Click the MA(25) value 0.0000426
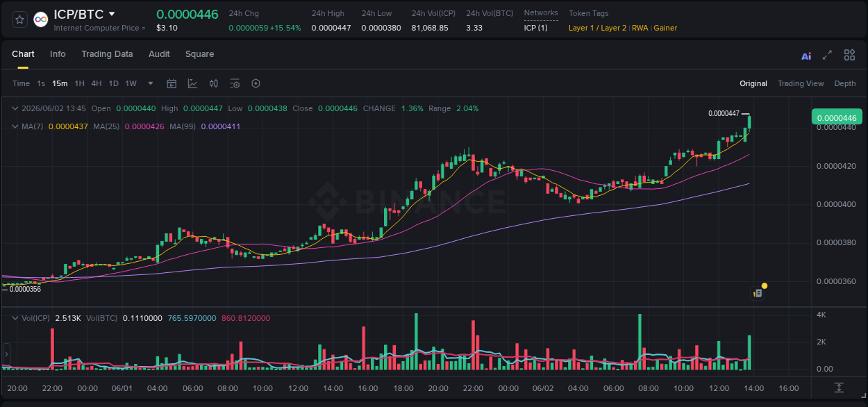The image size is (868, 407). (144, 126)
